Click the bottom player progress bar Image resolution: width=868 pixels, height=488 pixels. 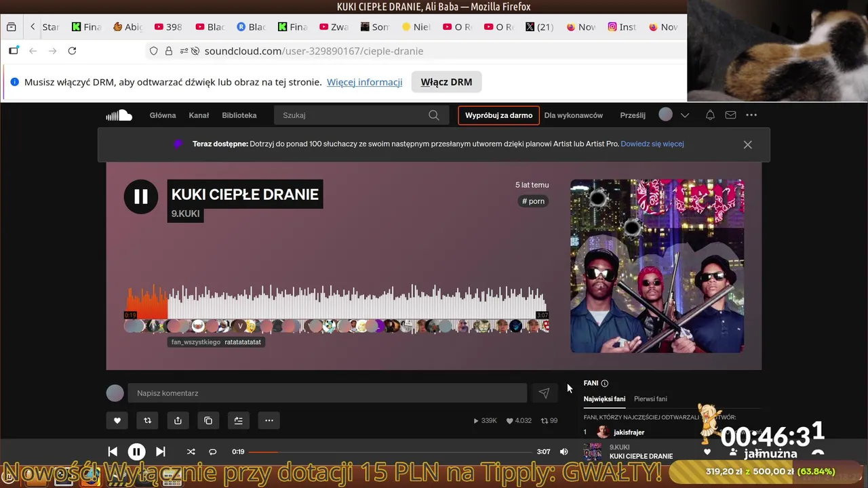pyautogui.click(x=391, y=451)
